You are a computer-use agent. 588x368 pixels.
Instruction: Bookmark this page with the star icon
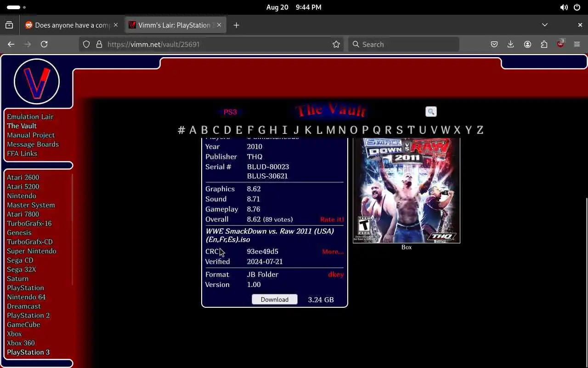[336, 44]
